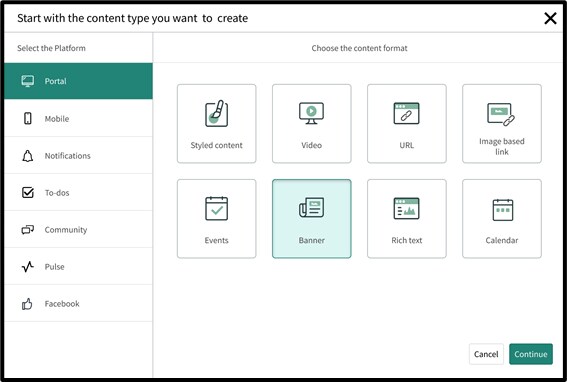Select the 'Styled content' label
567x382 pixels.
click(x=216, y=145)
